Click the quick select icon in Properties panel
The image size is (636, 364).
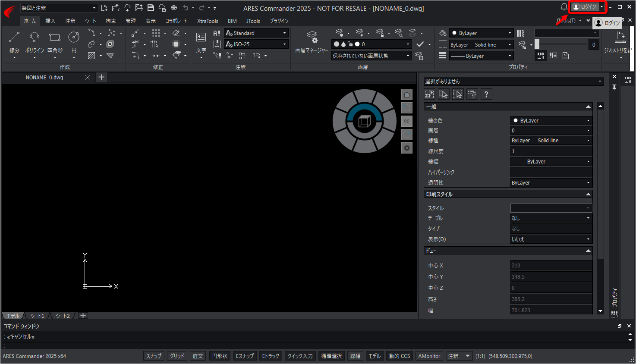[472, 94]
